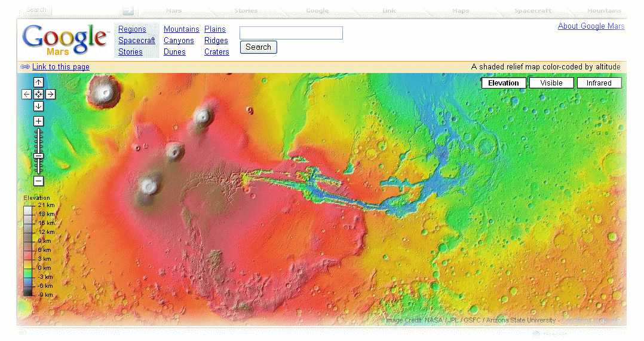
Task: Click the '-9 km' elevation legend label
Action: click(x=45, y=294)
